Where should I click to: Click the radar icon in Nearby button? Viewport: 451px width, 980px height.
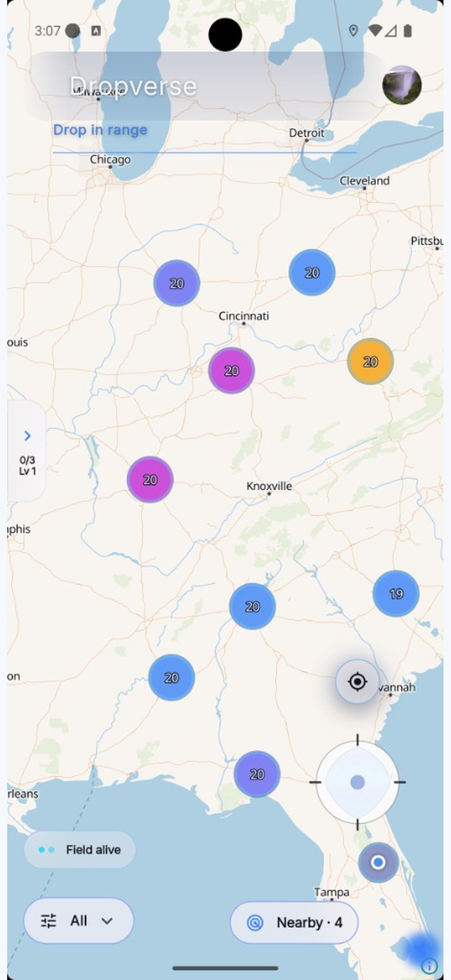pos(255,923)
